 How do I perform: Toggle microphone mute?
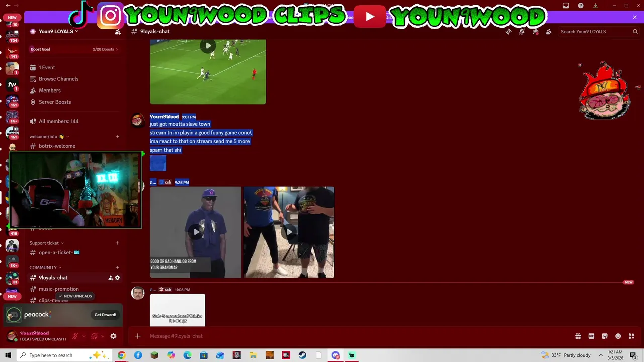pos(75,336)
